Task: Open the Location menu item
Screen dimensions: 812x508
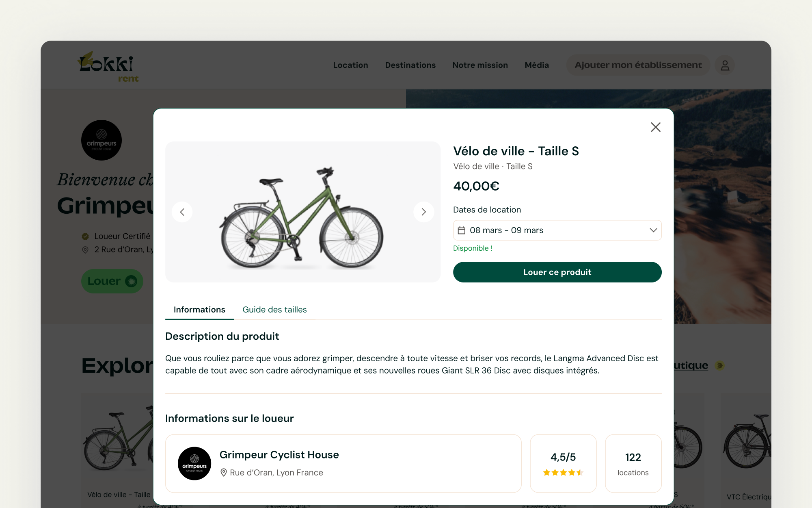Action: pyautogui.click(x=350, y=65)
